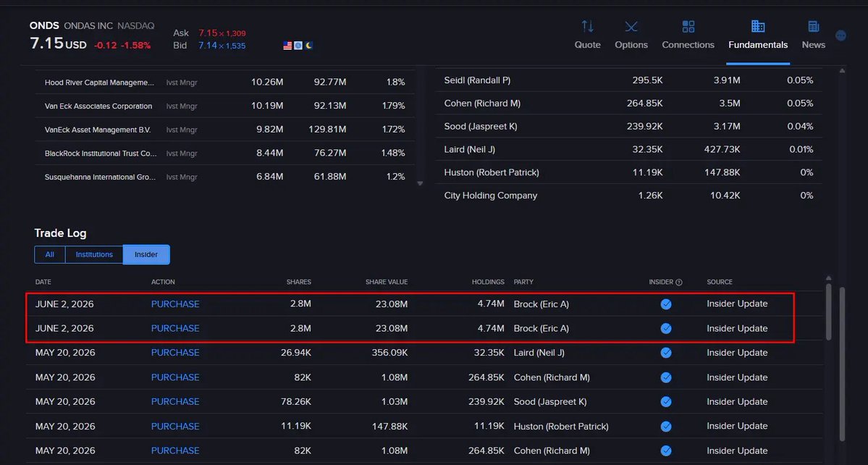Click the Trade Log heading
The image size is (868, 465).
[60, 233]
